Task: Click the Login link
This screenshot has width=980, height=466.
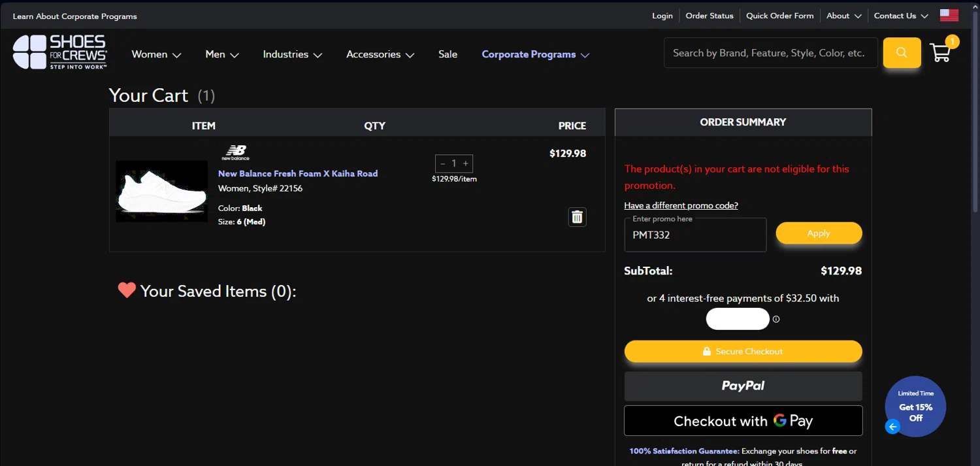Action: click(662, 16)
